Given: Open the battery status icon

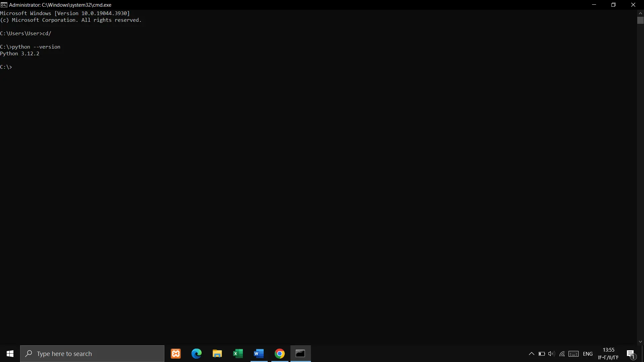Looking at the screenshot, I should [542, 354].
